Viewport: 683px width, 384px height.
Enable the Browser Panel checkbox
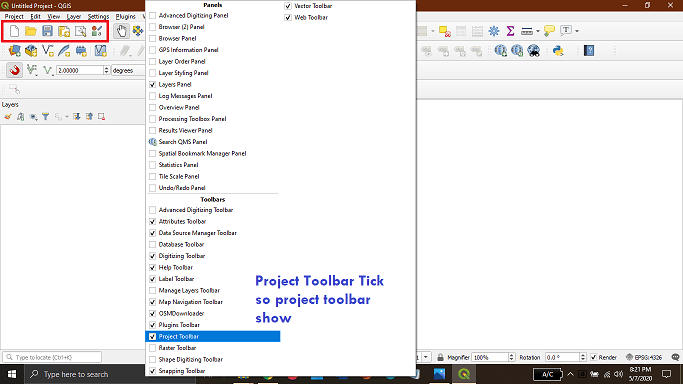[152, 38]
